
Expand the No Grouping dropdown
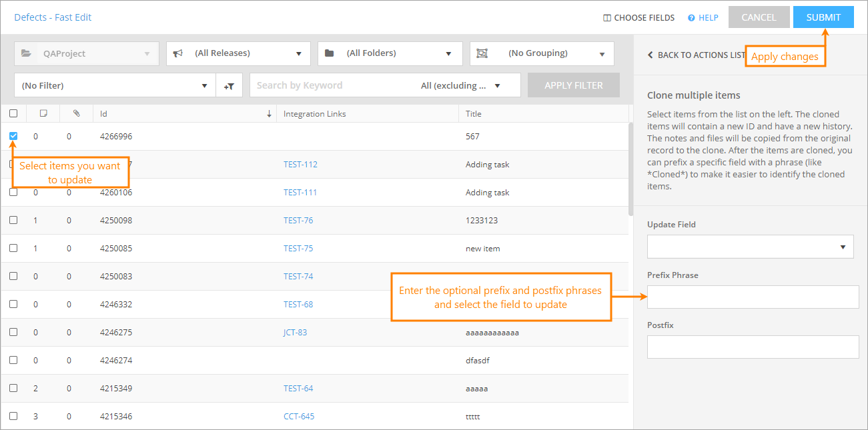coord(542,53)
